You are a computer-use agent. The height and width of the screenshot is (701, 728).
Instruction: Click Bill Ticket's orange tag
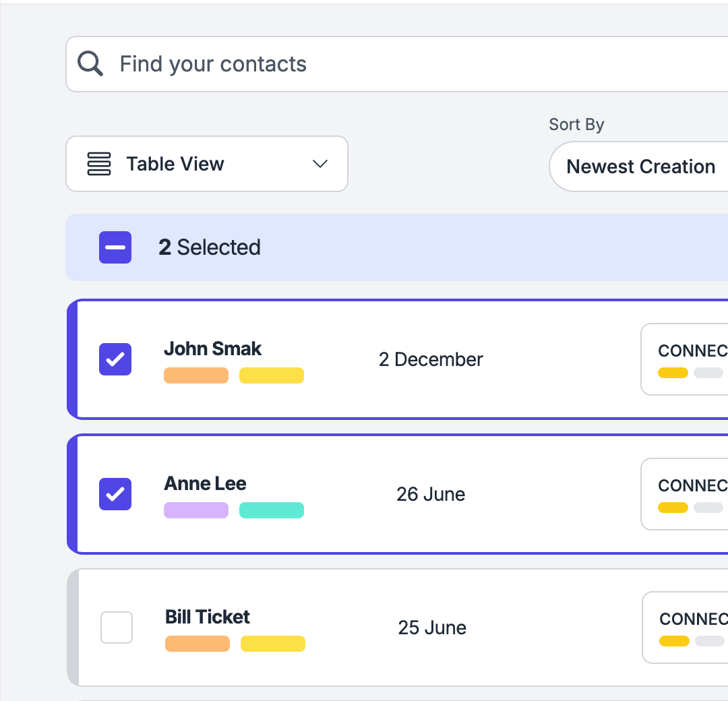[x=198, y=644]
